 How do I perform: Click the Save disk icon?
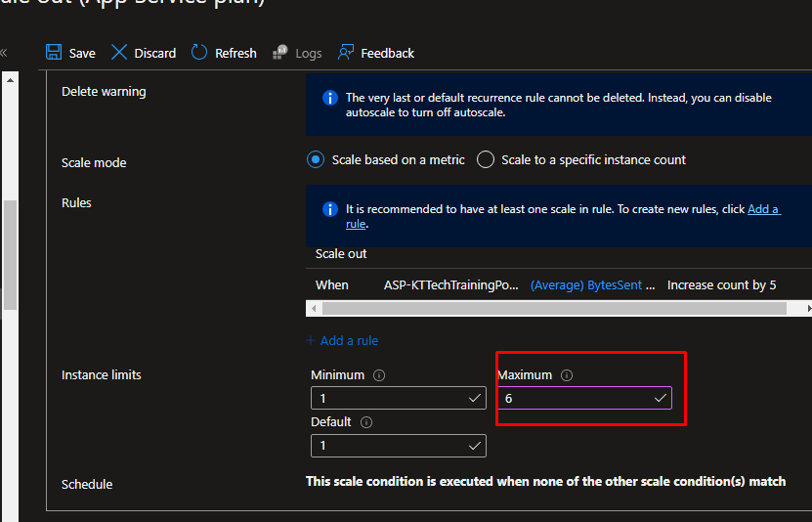click(54, 53)
